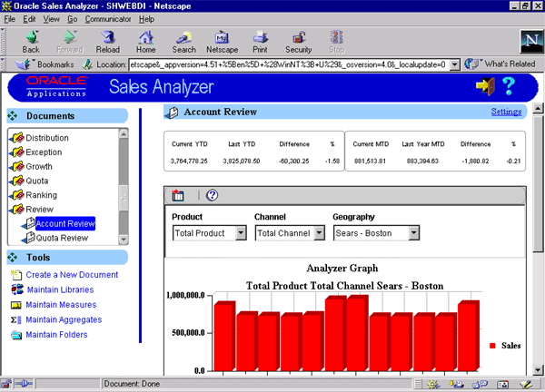The image size is (545, 392).
Task: Click the calendar icon in graph toolbar
Action: click(178, 195)
